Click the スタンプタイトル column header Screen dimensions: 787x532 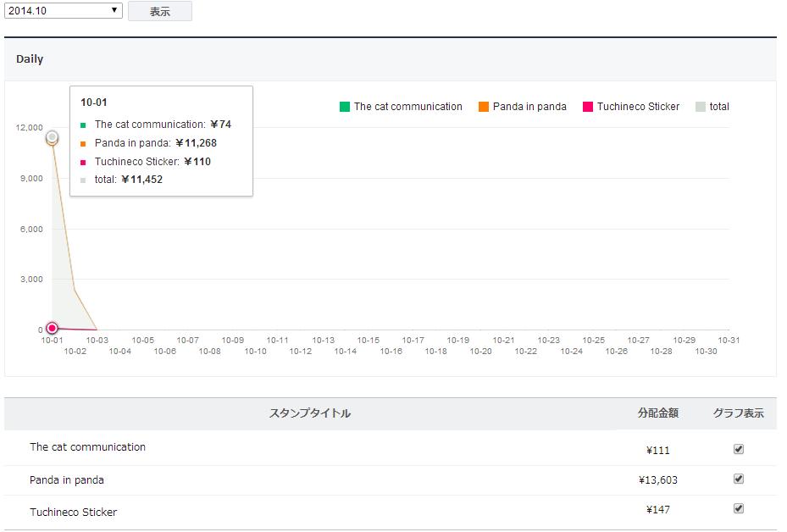point(309,413)
